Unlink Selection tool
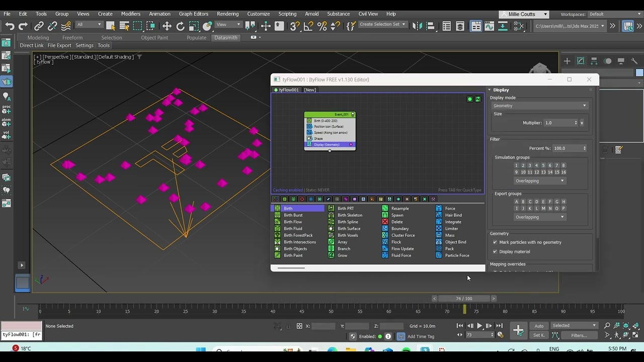This screenshot has height=362, width=644. pyautogui.click(x=52, y=26)
